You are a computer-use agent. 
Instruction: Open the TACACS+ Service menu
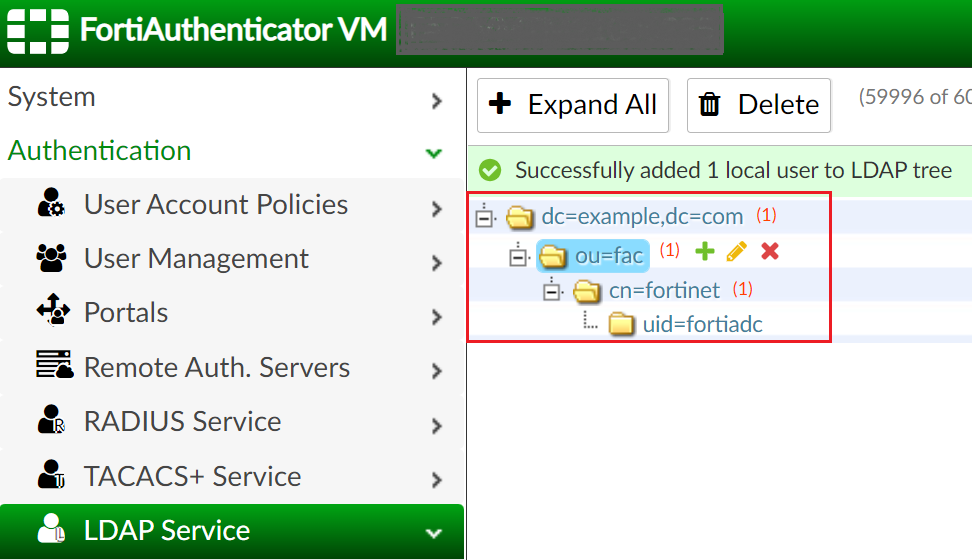coord(192,476)
